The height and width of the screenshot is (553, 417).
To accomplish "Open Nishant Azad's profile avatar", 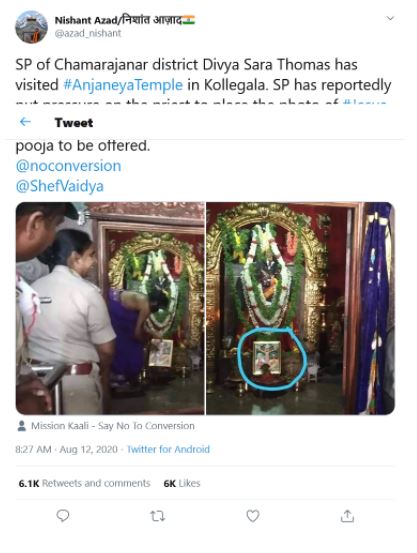I will [31, 27].
